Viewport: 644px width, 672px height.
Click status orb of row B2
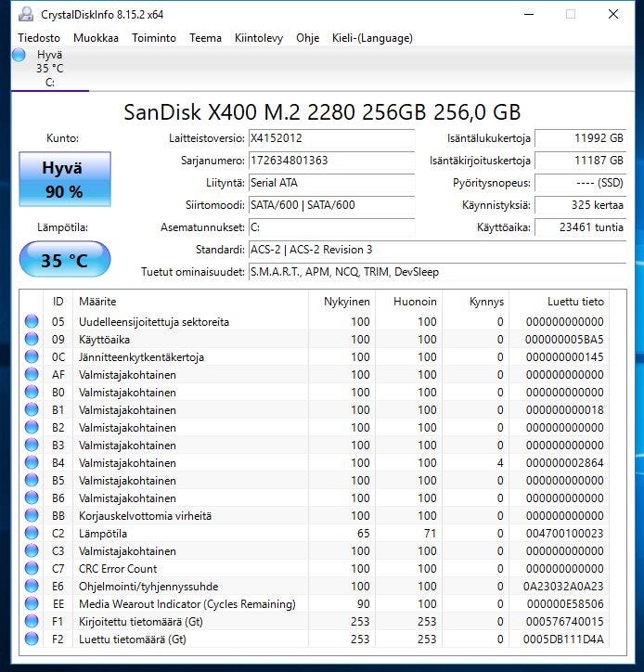pyautogui.click(x=32, y=427)
